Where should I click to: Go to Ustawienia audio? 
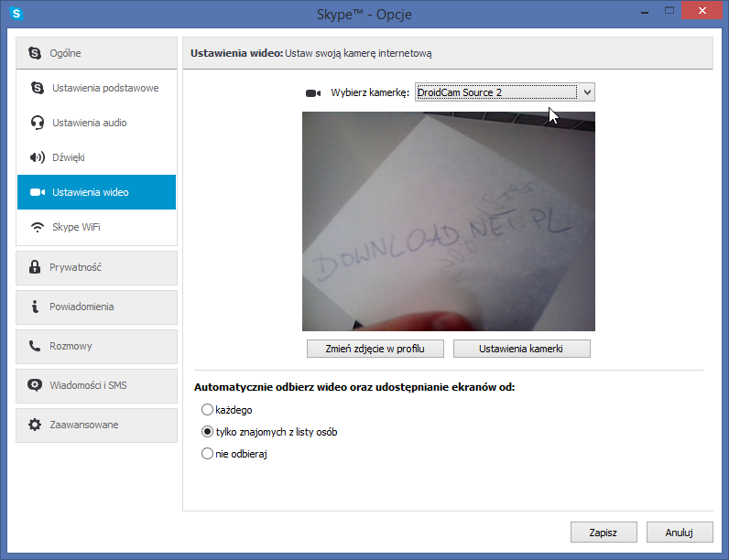click(97, 123)
